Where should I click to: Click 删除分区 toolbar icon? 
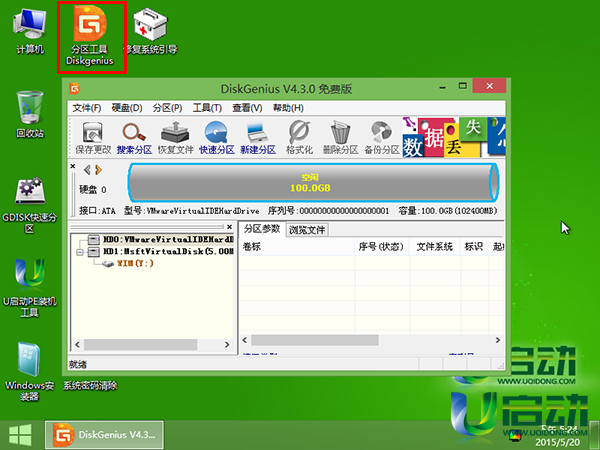click(x=340, y=138)
